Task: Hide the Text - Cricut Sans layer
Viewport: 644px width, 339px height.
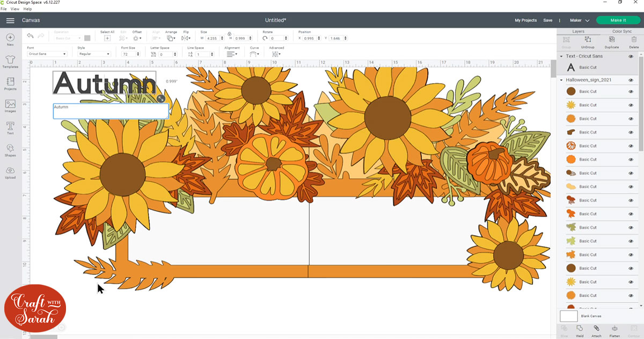Action: point(631,56)
